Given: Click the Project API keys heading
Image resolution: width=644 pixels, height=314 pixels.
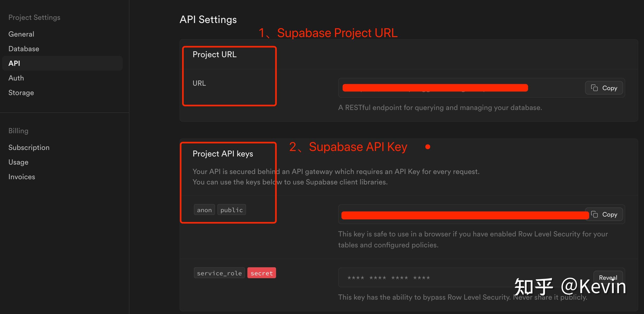Looking at the screenshot, I should [223, 154].
